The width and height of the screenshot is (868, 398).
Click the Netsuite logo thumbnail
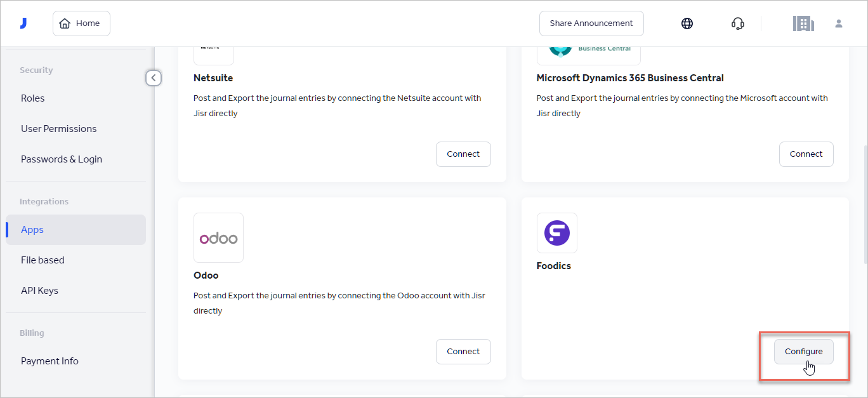pos(213,55)
